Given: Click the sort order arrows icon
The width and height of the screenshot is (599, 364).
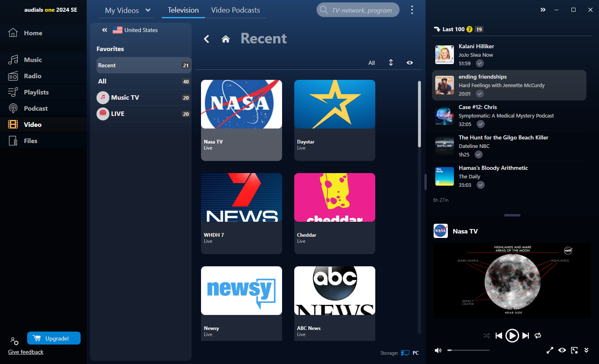Looking at the screenshot, I should (391, 62).
